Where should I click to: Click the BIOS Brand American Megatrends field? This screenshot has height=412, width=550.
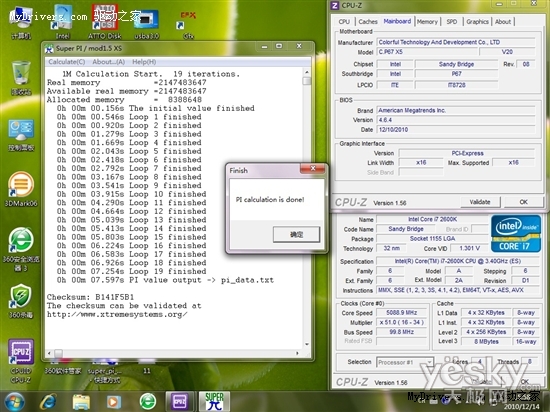(x=456, y=110)
